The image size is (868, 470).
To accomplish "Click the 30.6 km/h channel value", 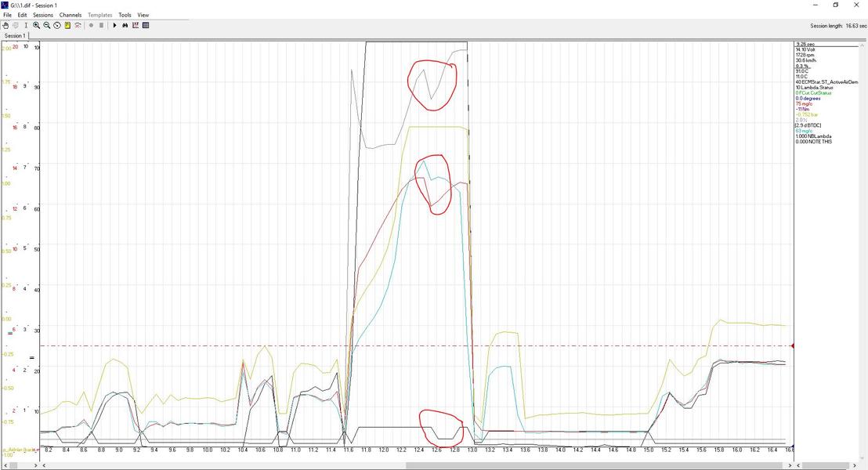I will coord(806,60).
